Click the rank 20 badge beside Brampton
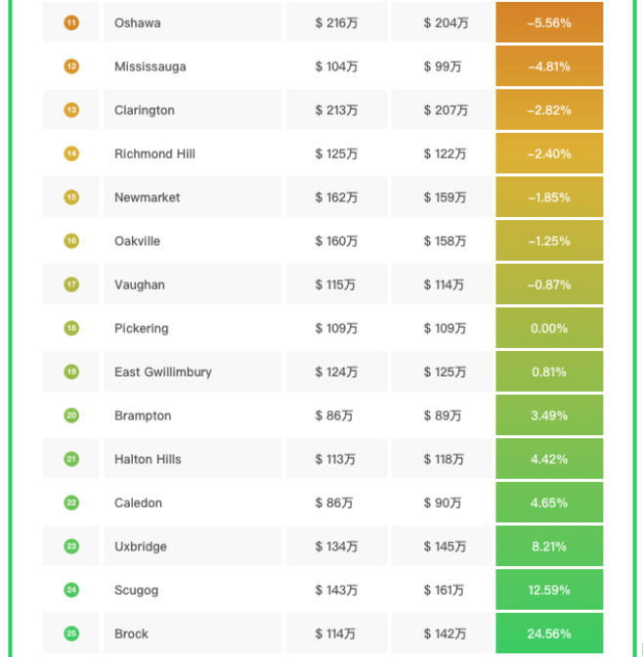Viewport: 644px width, 657px height. click(71, 416)
